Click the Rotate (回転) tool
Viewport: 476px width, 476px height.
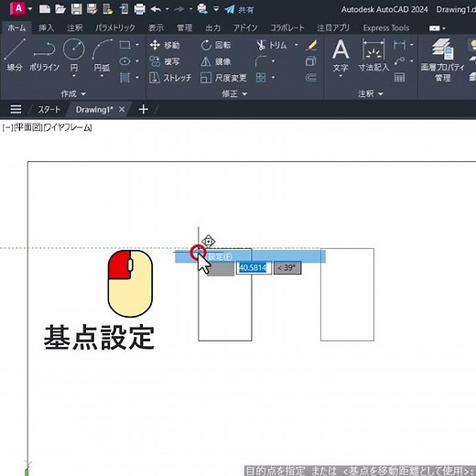(216, 45)
